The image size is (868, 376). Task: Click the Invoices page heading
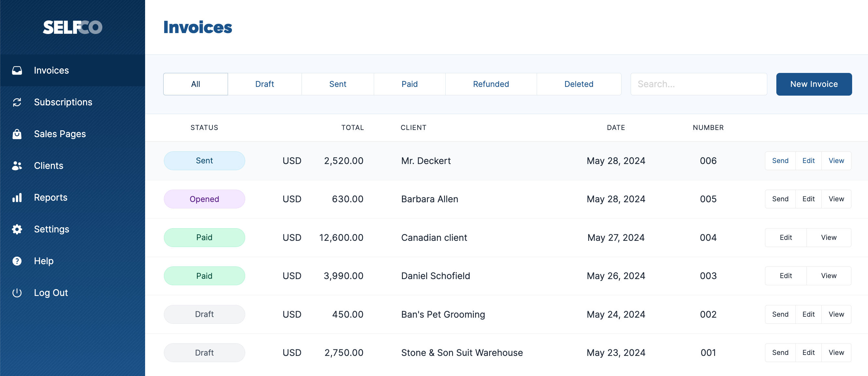coord(198,27)
